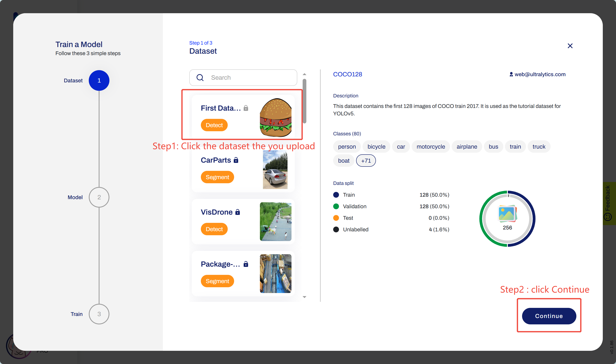Click the lock icon beside Package dataset

[x=246, y=264]
